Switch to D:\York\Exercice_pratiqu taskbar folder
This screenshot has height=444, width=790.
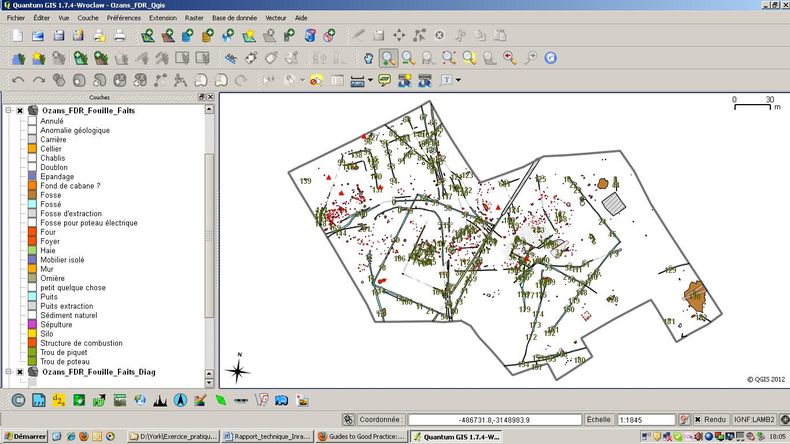point(173,436)
